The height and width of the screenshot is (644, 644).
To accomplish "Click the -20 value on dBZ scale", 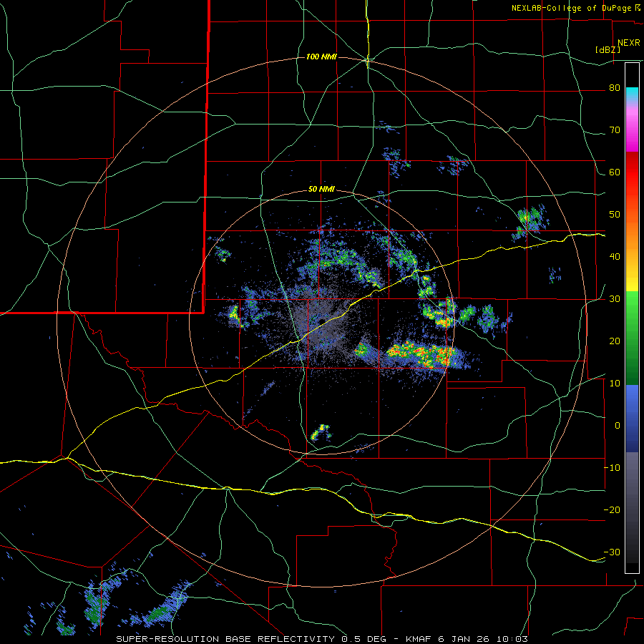I will tap(612, 510).
